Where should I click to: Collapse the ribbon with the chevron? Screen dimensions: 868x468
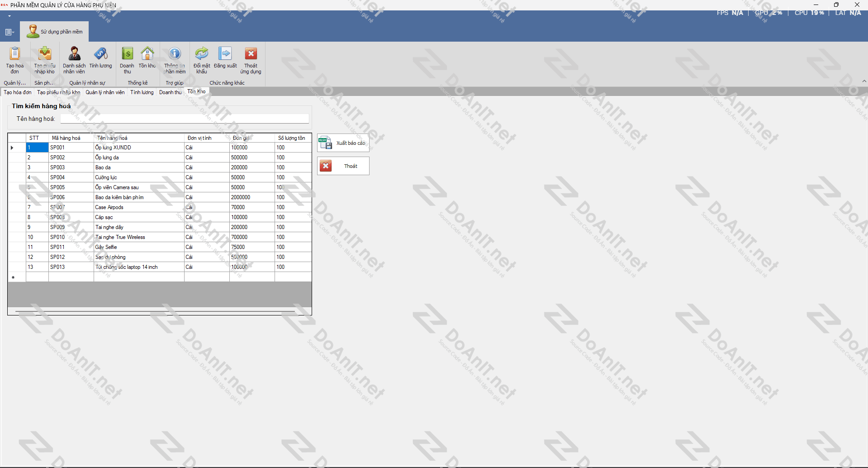point(864,81)
